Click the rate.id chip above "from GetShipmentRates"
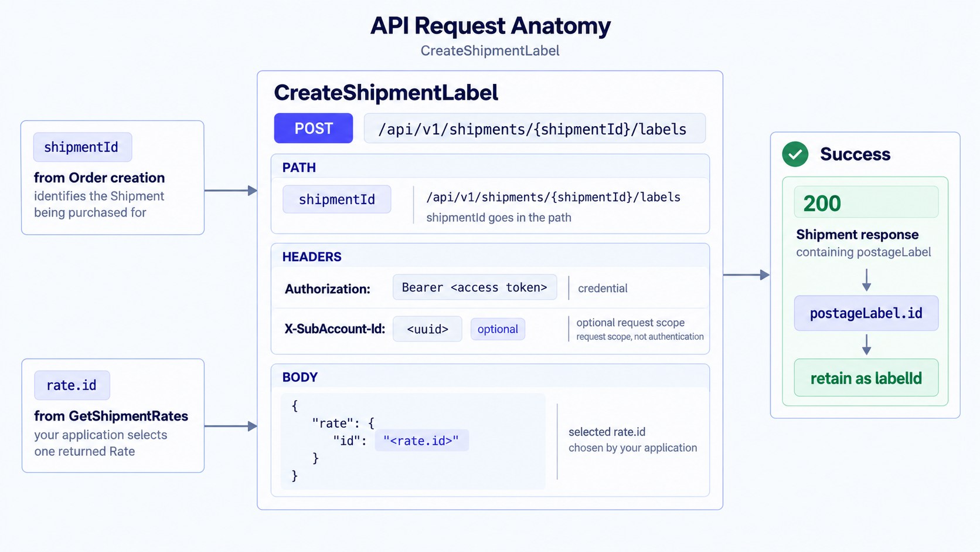This screenshot has width=980, height=552. (x=72, y=385)
